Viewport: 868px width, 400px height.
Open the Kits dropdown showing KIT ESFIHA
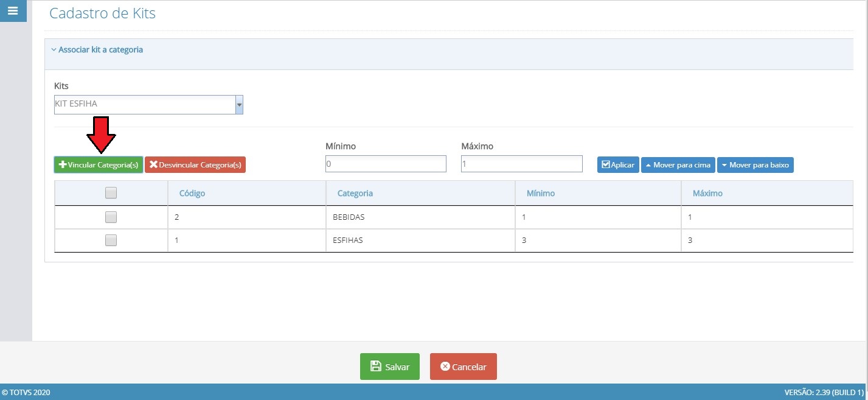point(239,105)
